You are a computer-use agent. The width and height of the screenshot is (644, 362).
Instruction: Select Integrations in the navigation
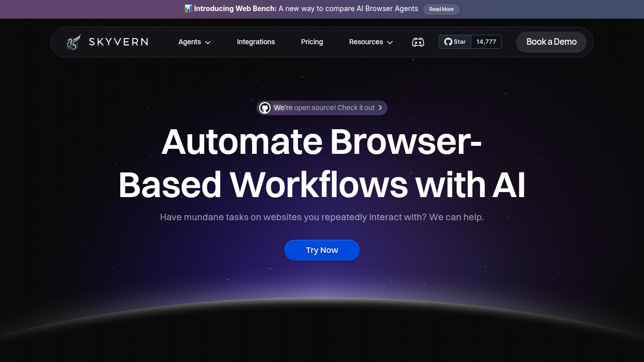(256, 42)
